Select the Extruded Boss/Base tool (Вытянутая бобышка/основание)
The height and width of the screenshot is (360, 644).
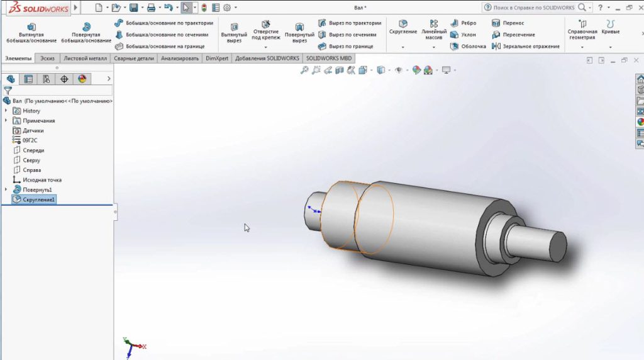(x=31, y=33)
